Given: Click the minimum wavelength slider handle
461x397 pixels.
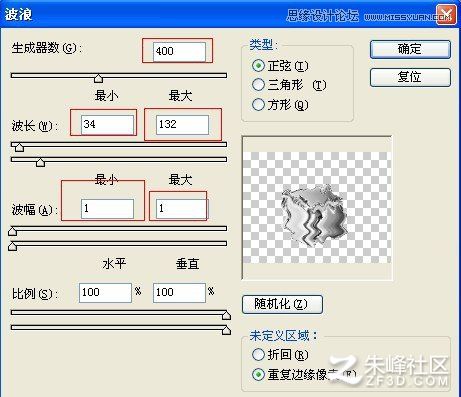Looking at the screenshot, I should click(19, 147).
